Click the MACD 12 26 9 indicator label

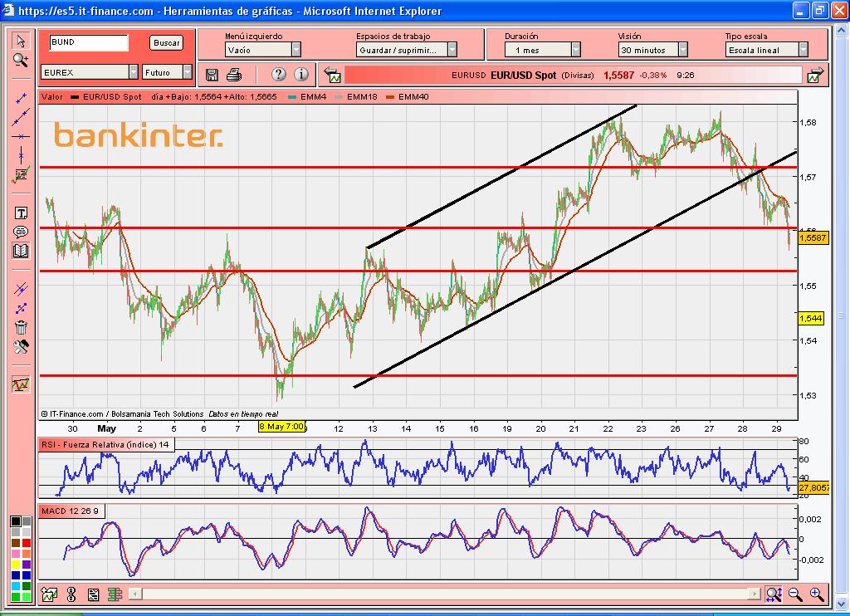pyautogui.click(x=71, y=511)
